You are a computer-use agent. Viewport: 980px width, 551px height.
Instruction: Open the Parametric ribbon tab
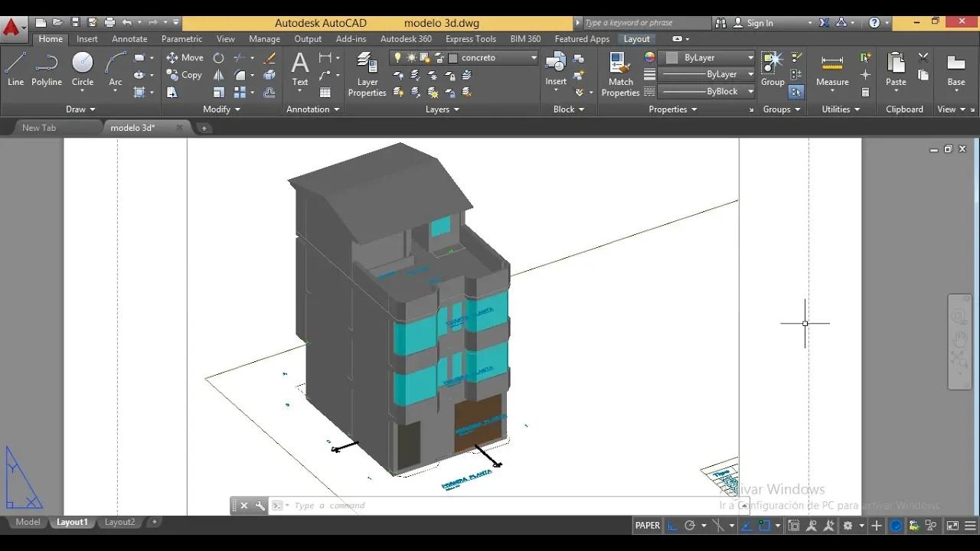pos(181,38)
